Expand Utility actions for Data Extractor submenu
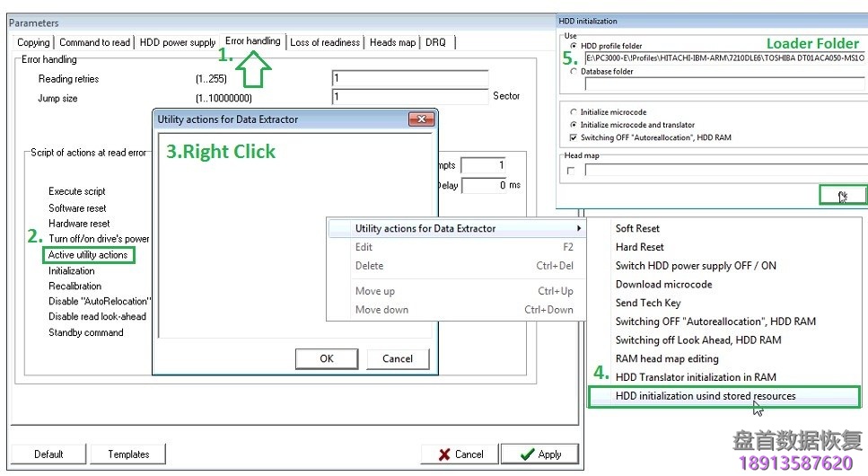This screenshot has width=868, height=476. [x=455, y=228]
